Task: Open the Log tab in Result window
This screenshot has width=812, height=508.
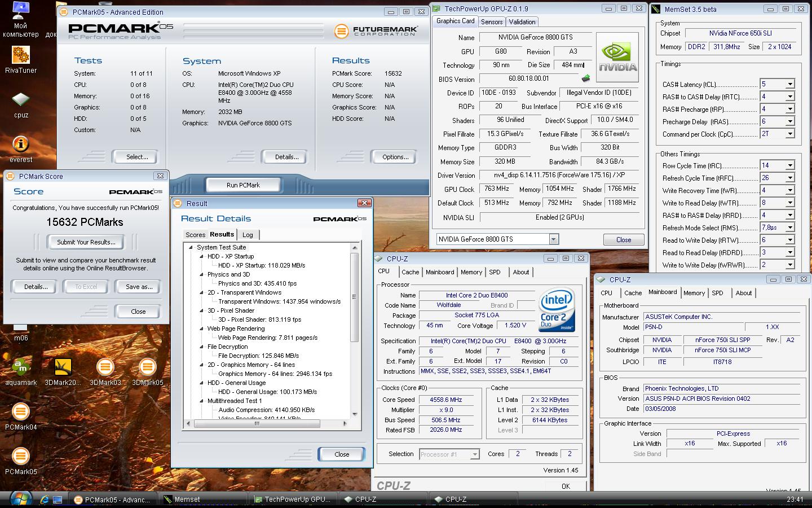Action: pos(248,235)
